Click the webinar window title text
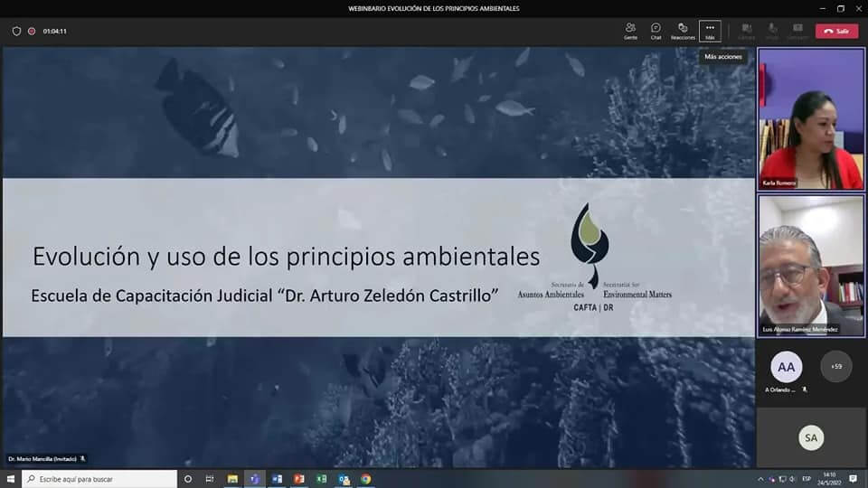The width and height of the screenshot is (868, 488). point(433,8)
